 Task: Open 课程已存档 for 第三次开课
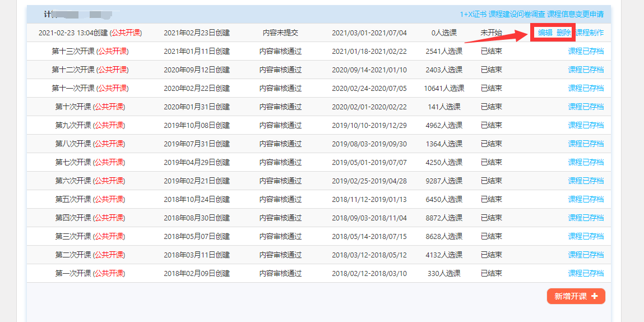[586, 237]
